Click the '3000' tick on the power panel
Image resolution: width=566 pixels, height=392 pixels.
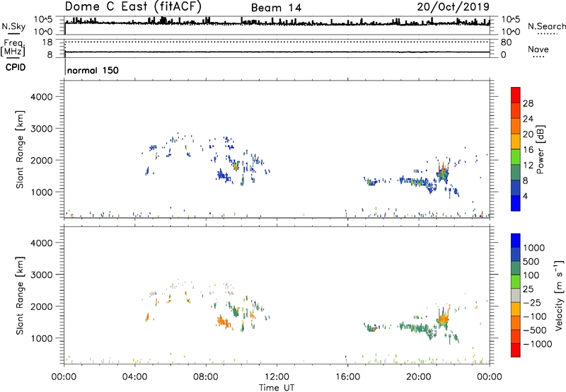tap(41, 129)
